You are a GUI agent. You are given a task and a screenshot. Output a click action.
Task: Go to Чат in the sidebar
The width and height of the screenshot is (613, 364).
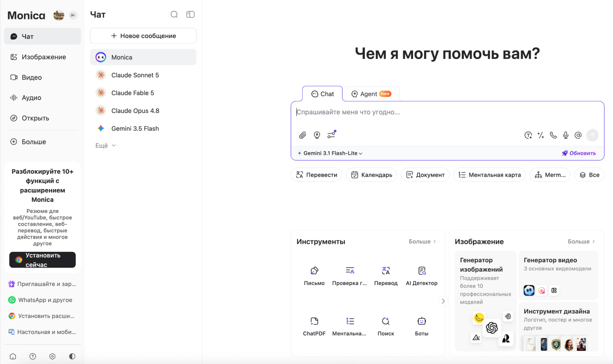[42, 36]
